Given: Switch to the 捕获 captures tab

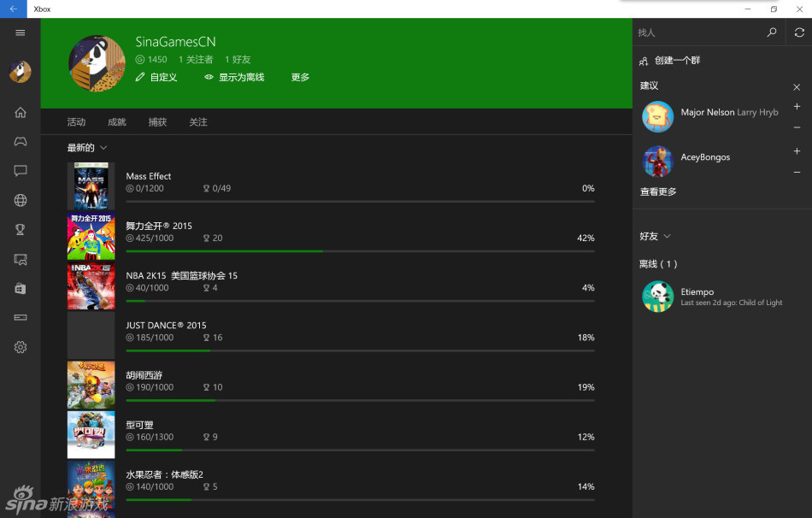Looking at the screenshot, I should pyautogui.click(x=157, y=122).
